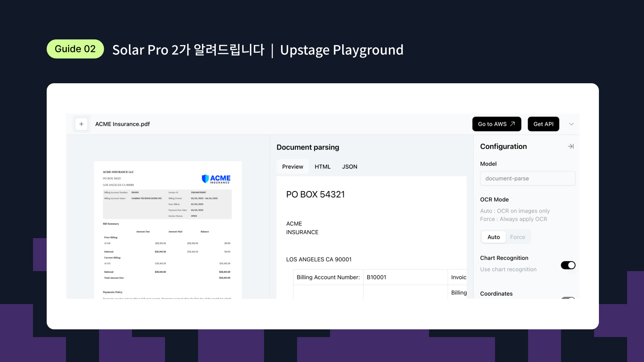This screenshot has width=644, height=362.
Task: Collapse the Configuration panel with arrow icon
Action: (x=571, y=146)
